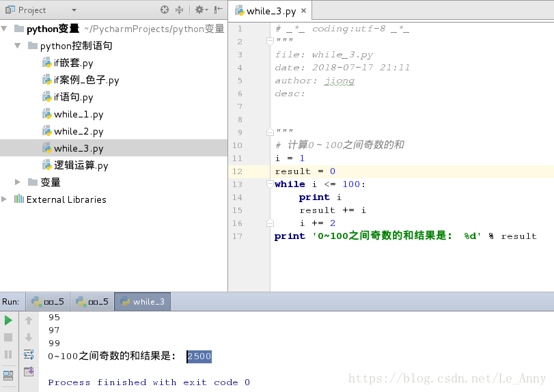Click the collapse all icon in Project panel
The width and height of the screenshot is (554, 392).
[x=180, y=10]
